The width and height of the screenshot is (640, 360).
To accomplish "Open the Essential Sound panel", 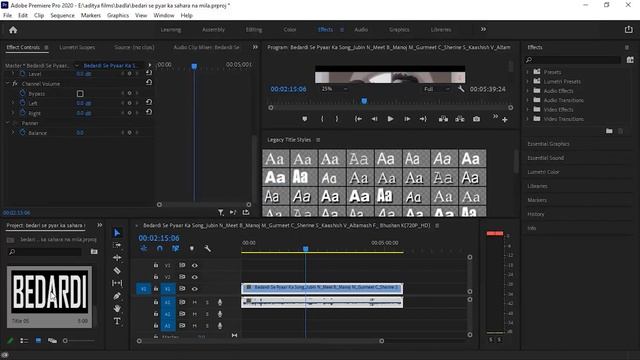I will [x=545, y=158].
